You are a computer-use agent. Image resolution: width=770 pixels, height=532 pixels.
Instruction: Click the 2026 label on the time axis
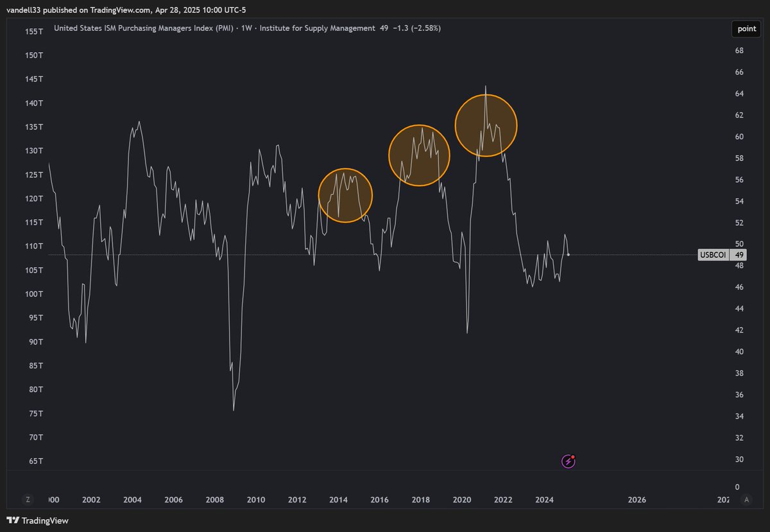[637, 499]
